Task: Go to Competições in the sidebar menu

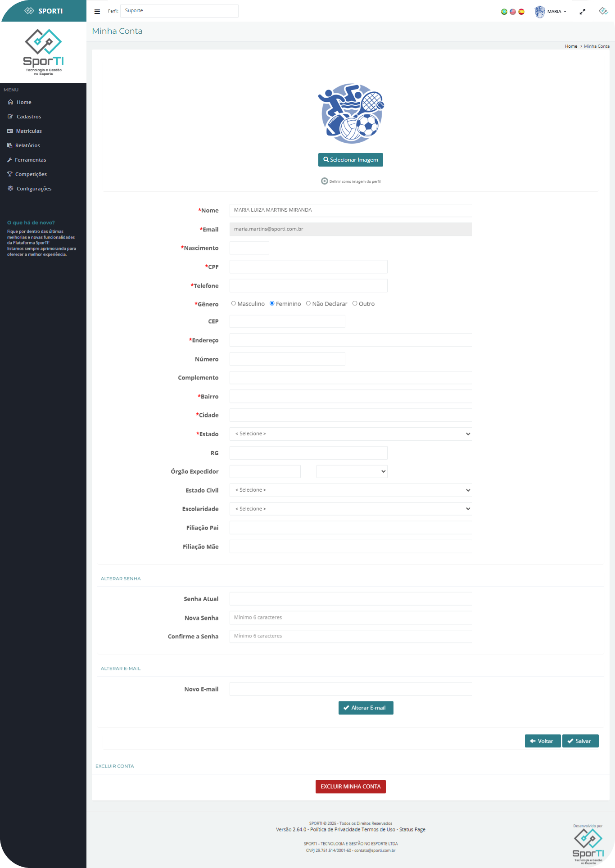Action: pyautogui.click(x=31, y=174)
